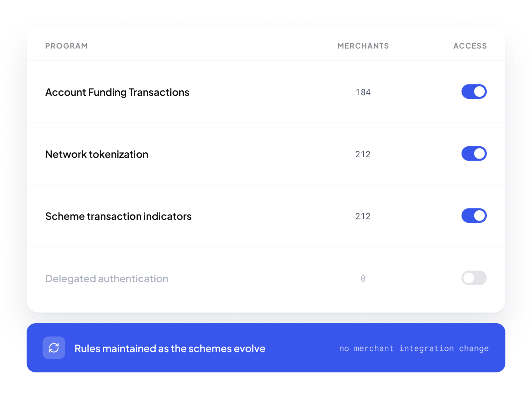Toggle Scheme transaction indicators access switch
The image size is (532, 399).
[474, 215]
